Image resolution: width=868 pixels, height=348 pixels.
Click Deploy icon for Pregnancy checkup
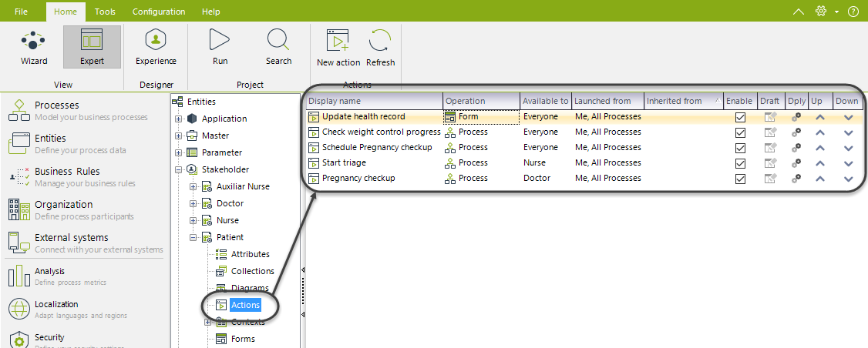[796, 179]
